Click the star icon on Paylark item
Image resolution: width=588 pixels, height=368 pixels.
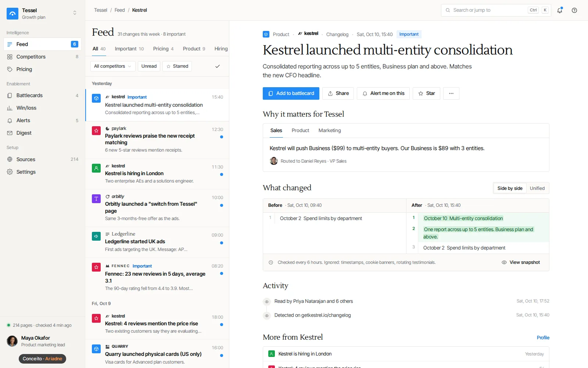[96, 131]
